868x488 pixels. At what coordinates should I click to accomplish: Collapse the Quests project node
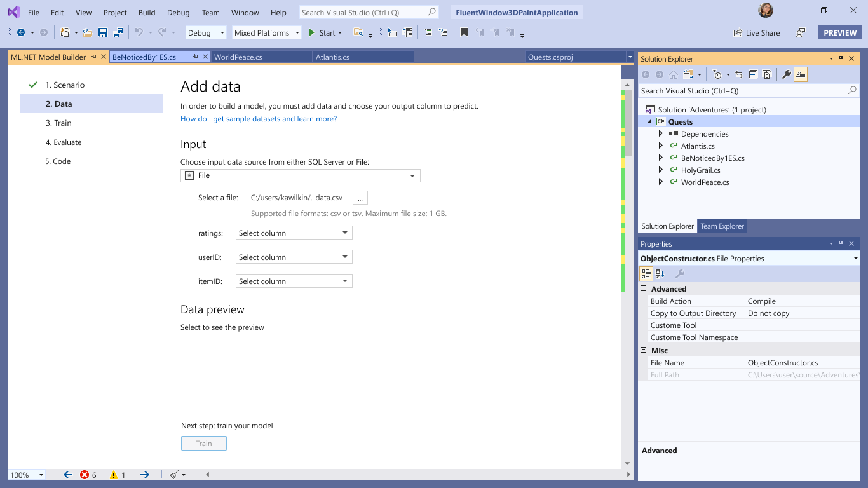point(649,122)
